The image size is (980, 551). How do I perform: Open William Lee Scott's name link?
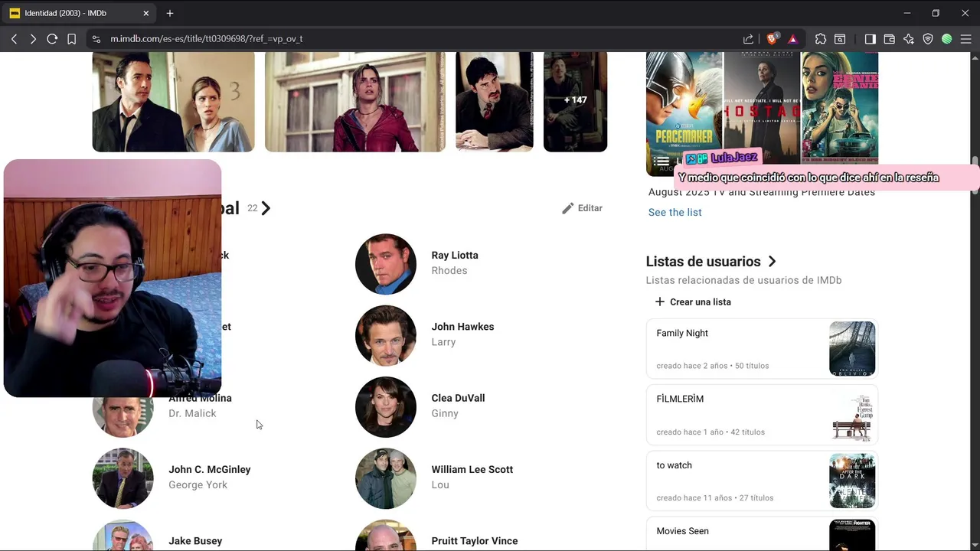tap(472, 469)
